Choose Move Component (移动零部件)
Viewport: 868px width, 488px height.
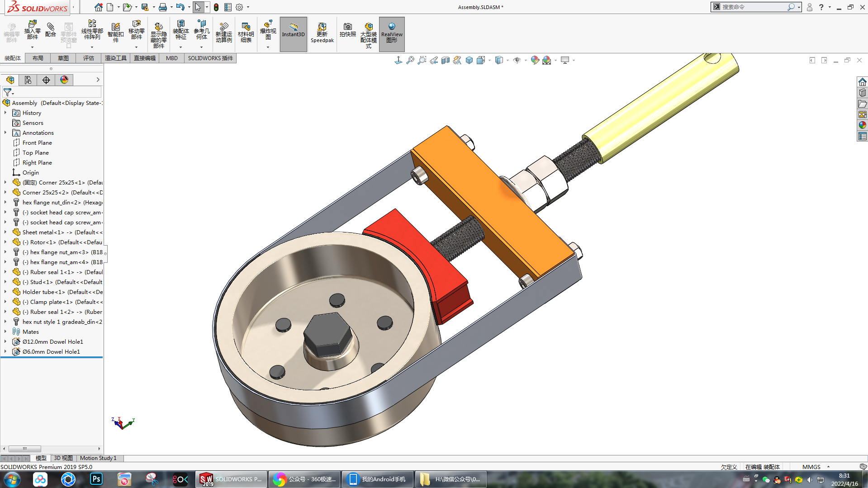pyautogui.click(x=136, y=30)
